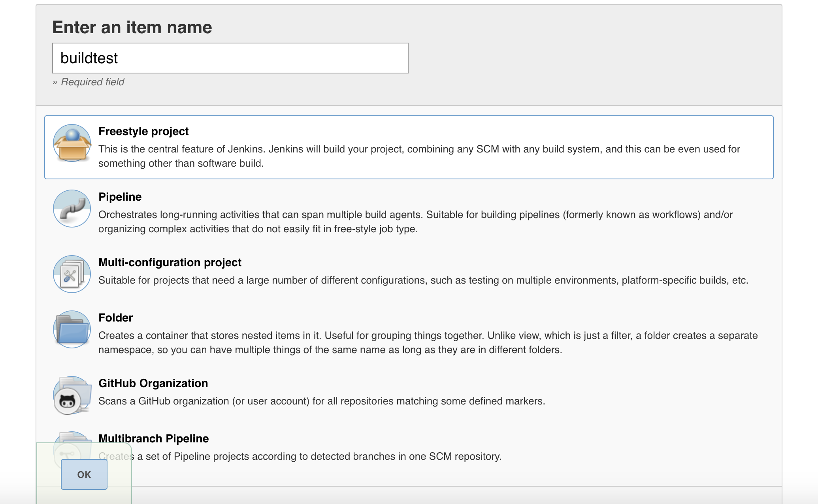
Task: Click the Pipeline description about build agents
Action: [416, 222]
